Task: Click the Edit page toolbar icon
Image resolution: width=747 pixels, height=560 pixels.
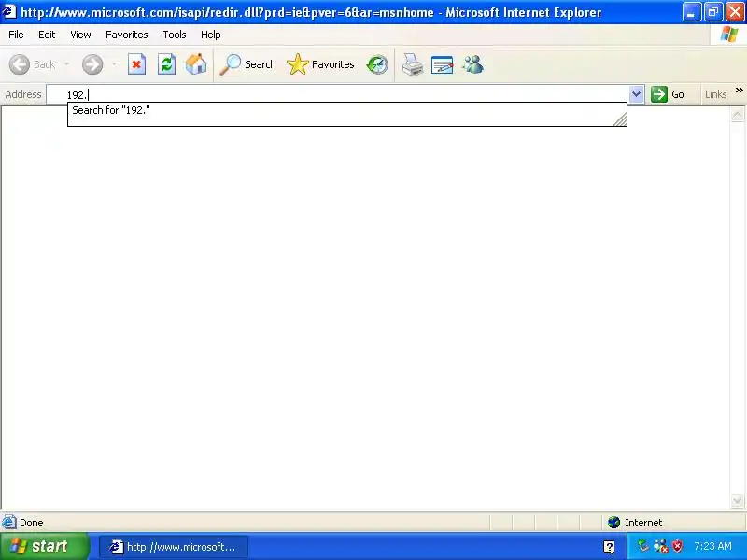Action: [442, 64]
